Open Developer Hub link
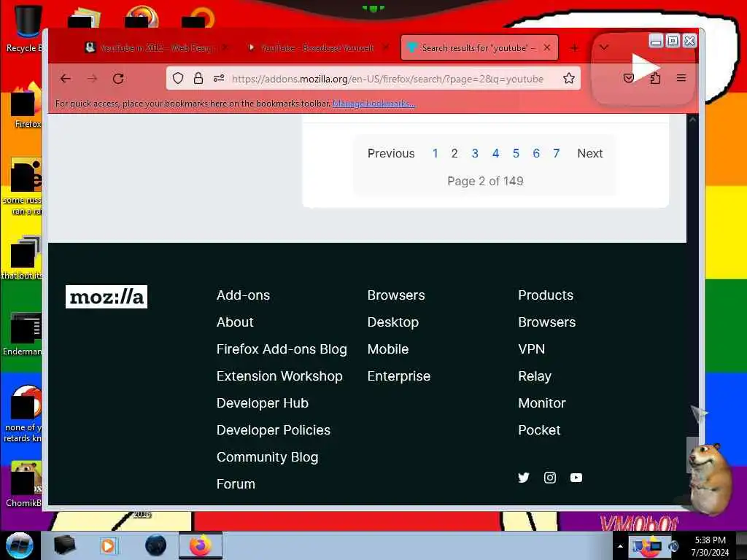The image size is (747, 560). click(x=263, y=403)
